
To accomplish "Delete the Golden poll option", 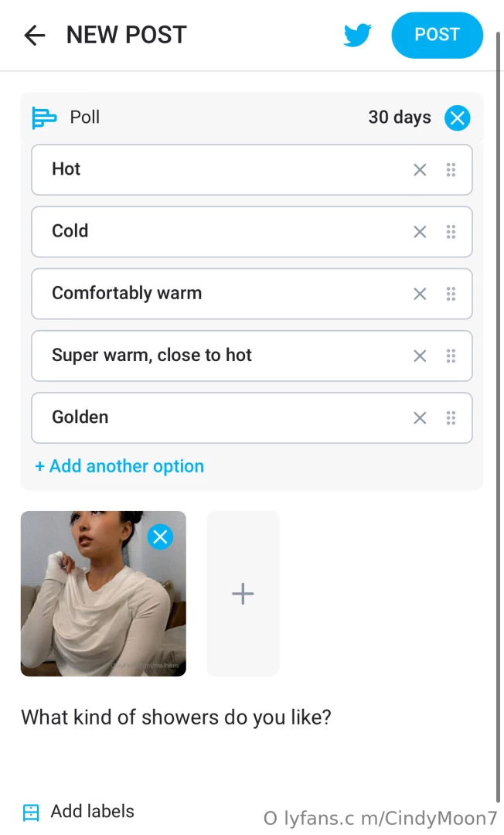I will click(x=420, y=417).
